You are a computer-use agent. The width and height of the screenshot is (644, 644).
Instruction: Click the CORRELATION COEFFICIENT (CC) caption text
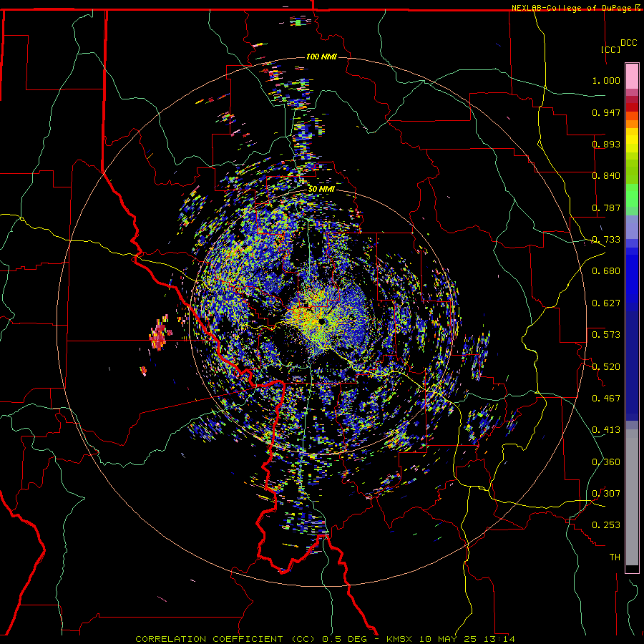click(225, 639)
